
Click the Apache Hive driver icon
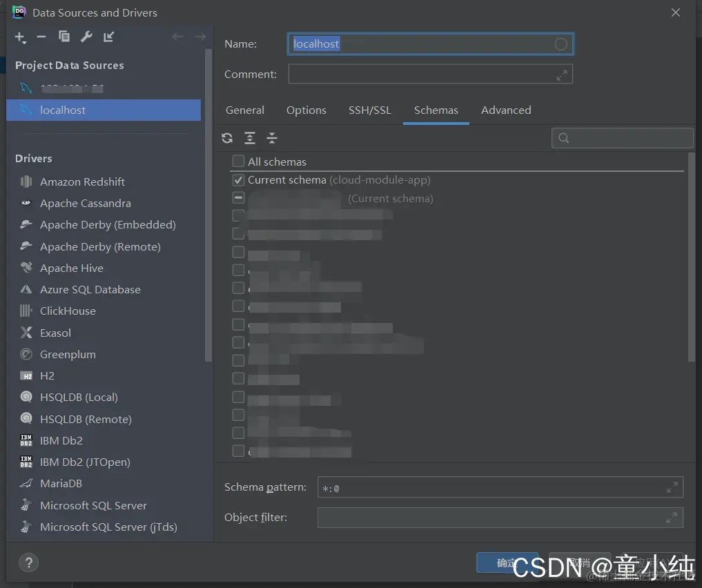pos(26,268)
